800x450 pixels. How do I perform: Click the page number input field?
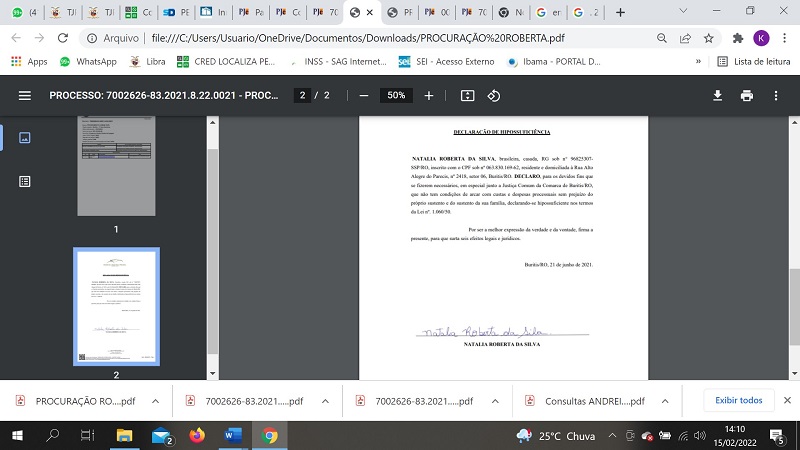click(301, 95)
